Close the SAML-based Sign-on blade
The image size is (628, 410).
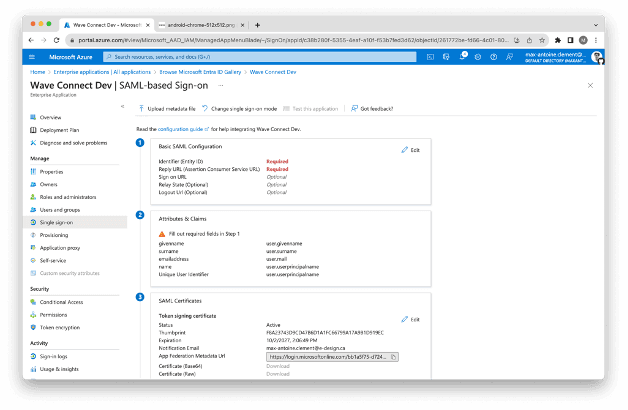591,86
